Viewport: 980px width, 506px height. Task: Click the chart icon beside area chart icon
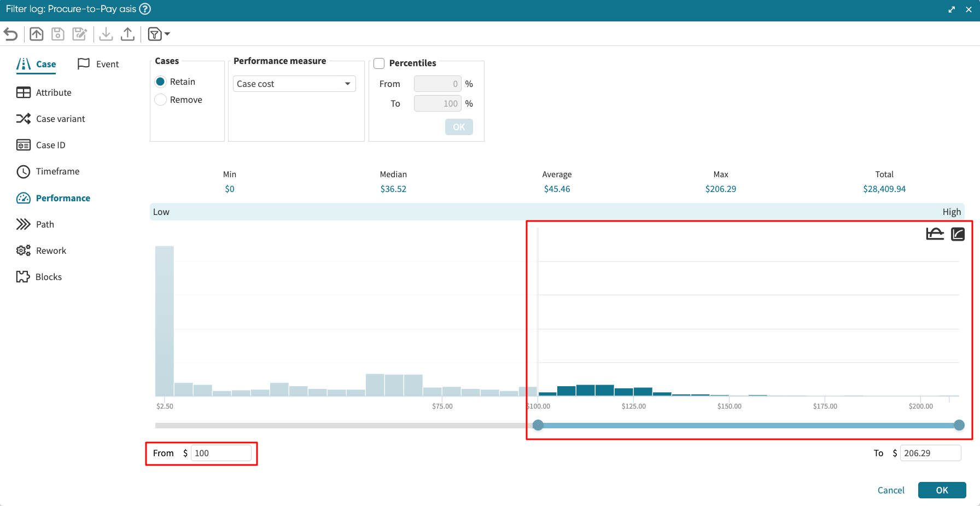coord(958,234)
